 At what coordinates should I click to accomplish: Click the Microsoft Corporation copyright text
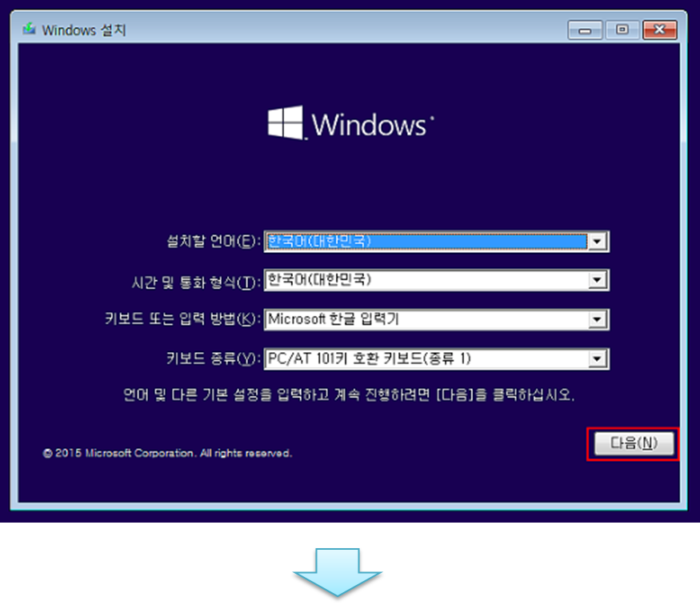(167, 453)
